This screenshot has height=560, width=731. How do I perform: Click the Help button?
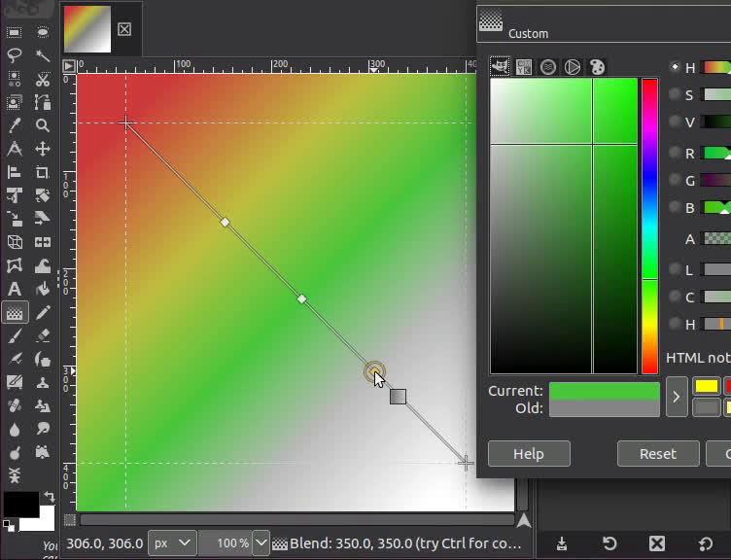[529, 454]
